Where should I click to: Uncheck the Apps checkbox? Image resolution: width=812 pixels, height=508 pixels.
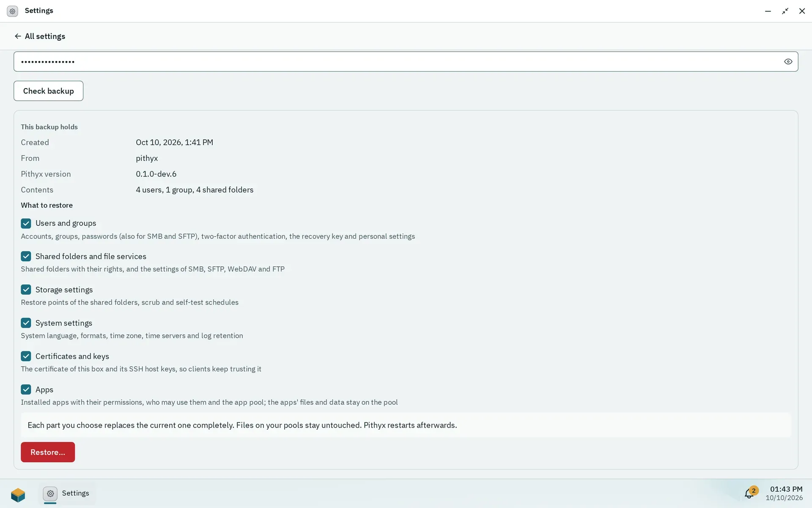pyautogui.click(x=26, y=389)
